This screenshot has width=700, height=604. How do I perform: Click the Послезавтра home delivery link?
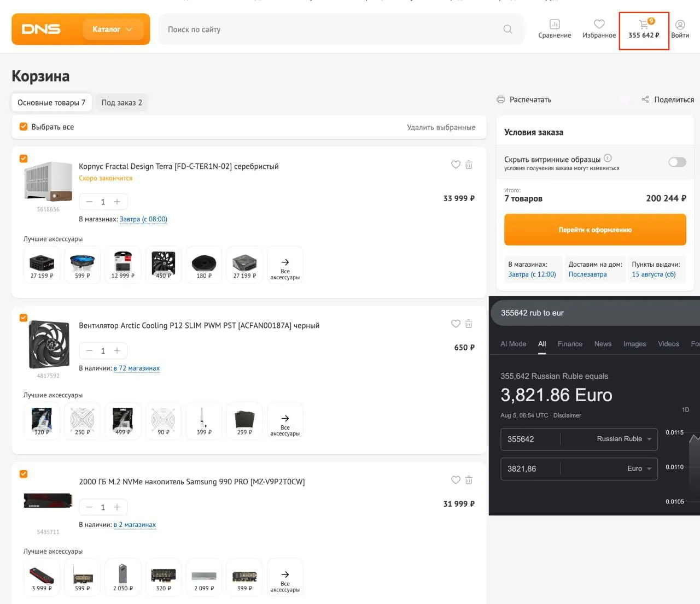587,274
